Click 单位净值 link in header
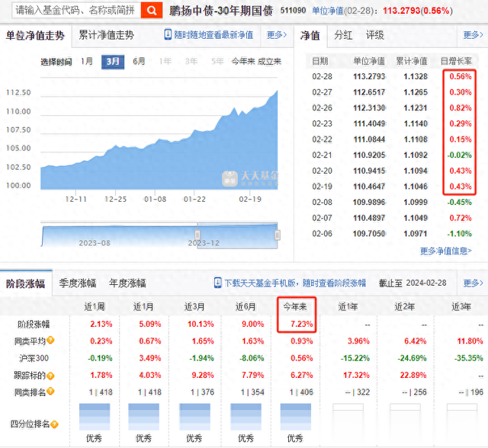The image size is (488, 448). tap(328, 11)
